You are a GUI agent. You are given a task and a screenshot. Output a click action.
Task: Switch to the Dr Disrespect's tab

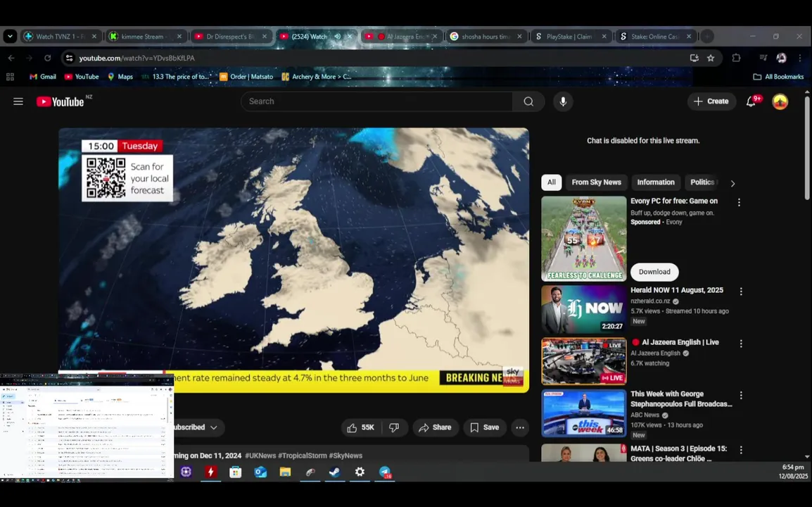tap(230, 37)
